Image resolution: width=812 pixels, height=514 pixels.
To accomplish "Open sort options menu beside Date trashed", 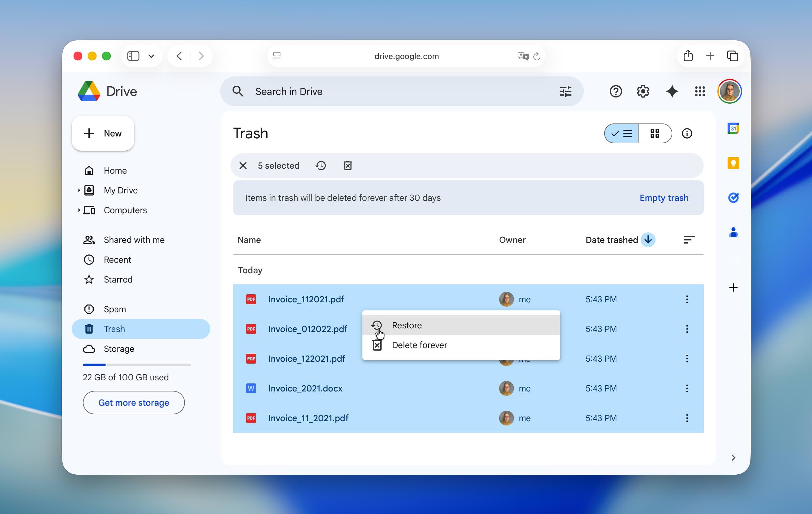I will [689, 240].
